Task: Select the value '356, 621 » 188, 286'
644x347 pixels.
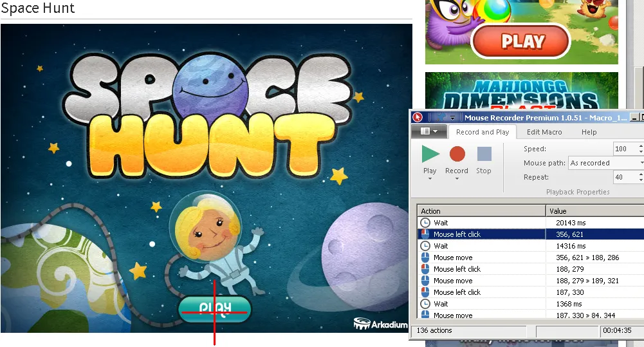Action: click(x=588, y=258)
